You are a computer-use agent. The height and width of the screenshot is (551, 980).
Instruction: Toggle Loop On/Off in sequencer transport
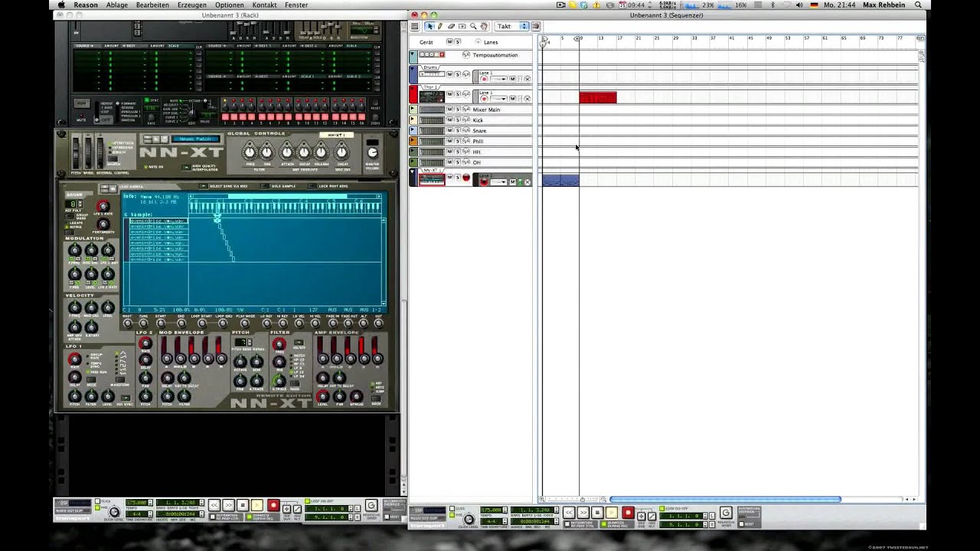663,508
